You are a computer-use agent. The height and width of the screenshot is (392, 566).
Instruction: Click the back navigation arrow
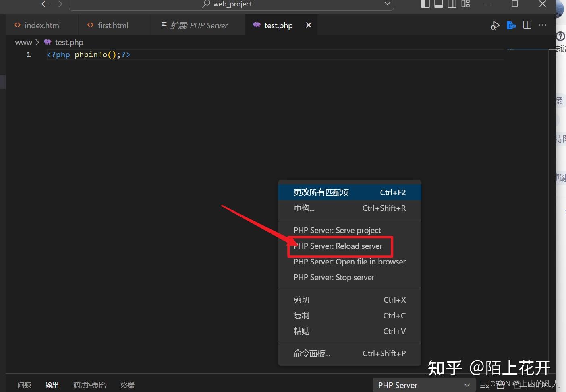pyautogui.click(x=45, y=4)
